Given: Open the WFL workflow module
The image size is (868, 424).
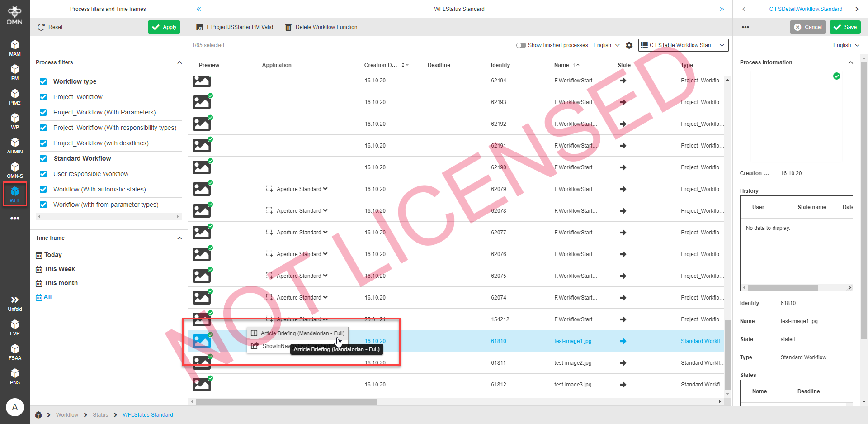Looking at the screenshot, I should coord(15,194).
